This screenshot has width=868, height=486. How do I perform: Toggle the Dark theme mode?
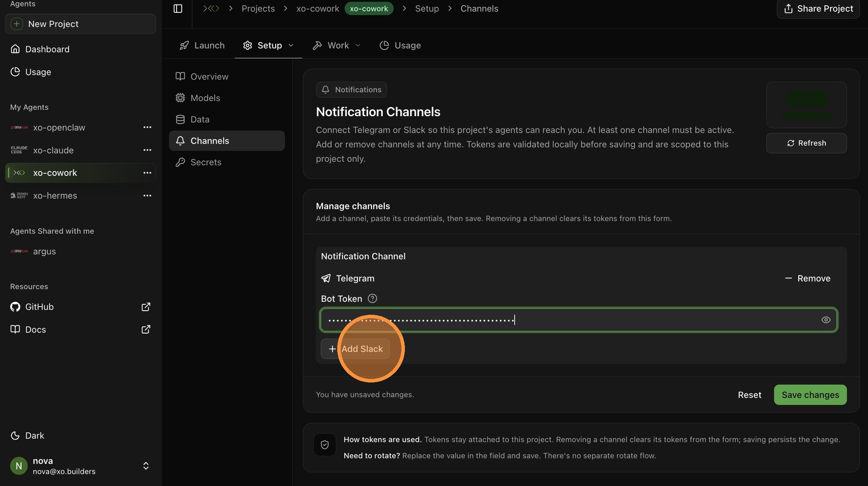pyautogui.click(x=27, y=435)
